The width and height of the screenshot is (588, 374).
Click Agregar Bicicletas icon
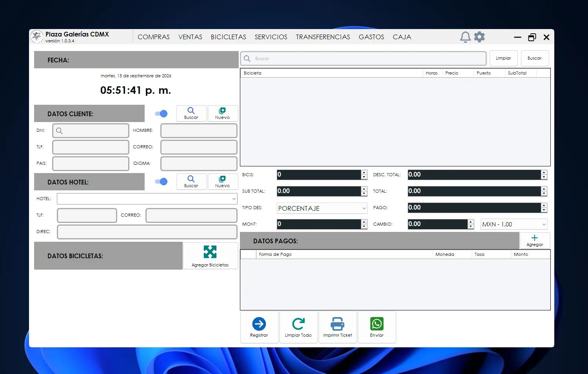pyautogui.click(x=210, y=252)
